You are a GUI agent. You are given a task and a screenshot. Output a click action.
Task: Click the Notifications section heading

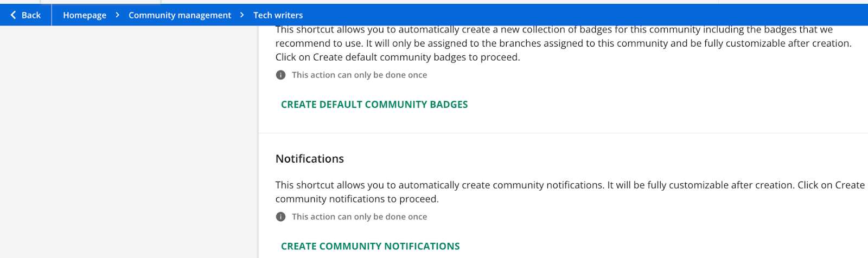310,159
